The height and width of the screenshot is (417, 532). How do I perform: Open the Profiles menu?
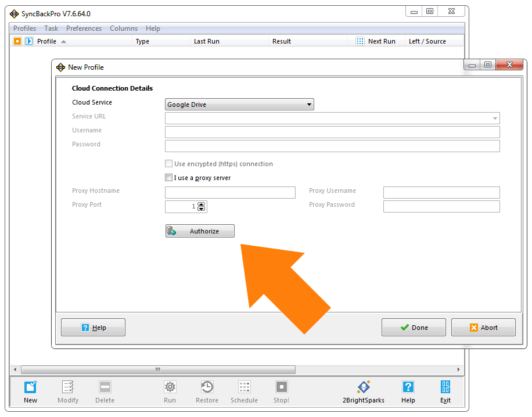click(x=25, y=28)
